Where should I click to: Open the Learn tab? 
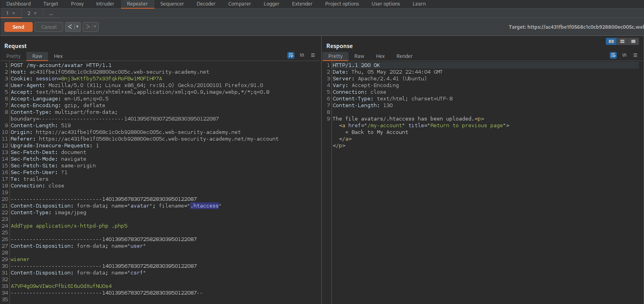point(419,4)
